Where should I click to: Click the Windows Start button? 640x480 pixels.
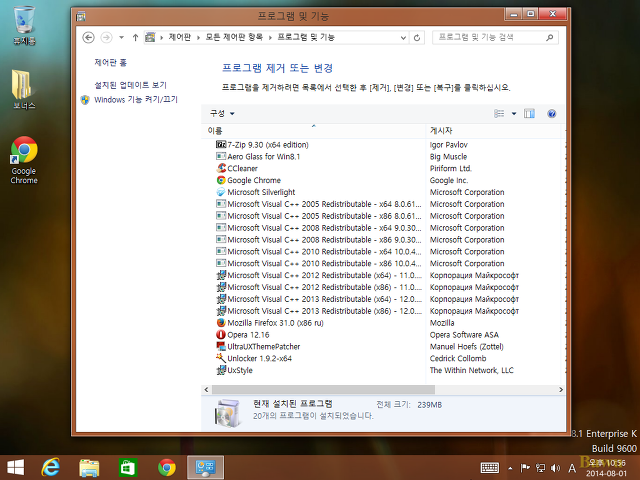pyautogui.click(x=16, y=467)
